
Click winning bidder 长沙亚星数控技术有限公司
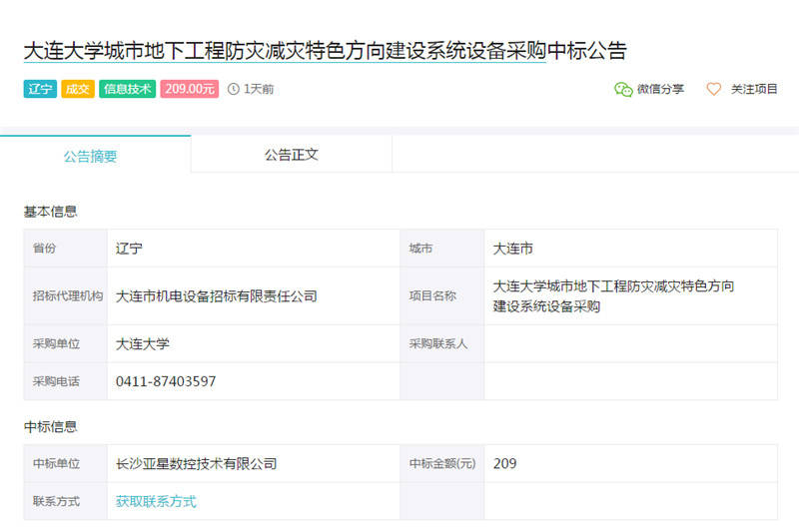pyautogui.click(x=197, y=463)
